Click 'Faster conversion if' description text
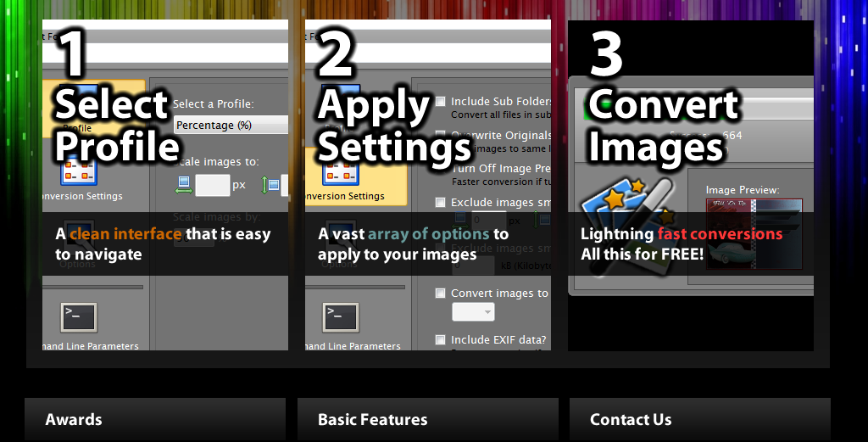The height and width of the screenshot is (442, 868). pyautogui.click(x=501, y=182)
